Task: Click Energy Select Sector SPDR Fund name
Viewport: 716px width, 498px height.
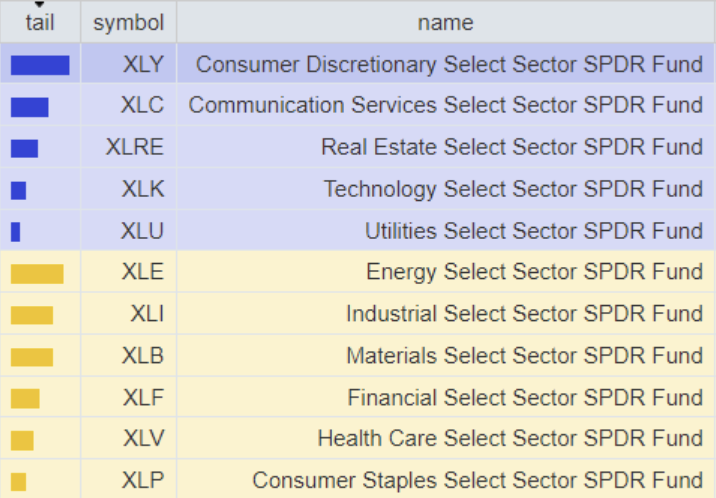Action: click(x=534, y=273)
